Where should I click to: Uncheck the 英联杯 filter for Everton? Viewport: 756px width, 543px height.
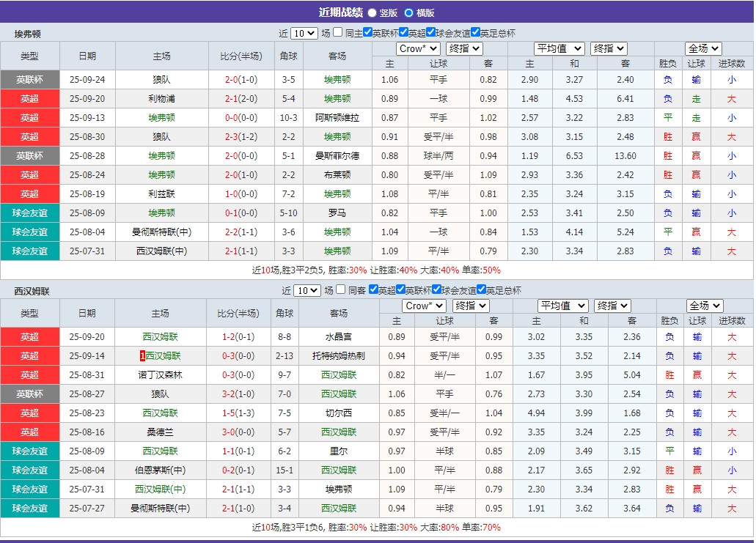point(368,32)
